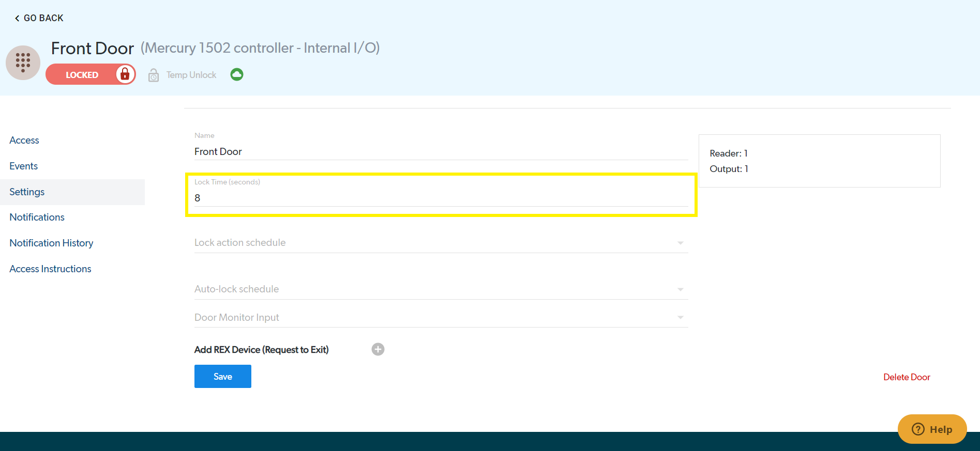This screenshot has height=451, width=980.
Task: Click the red padlock icon
Action: coord(125,74)
